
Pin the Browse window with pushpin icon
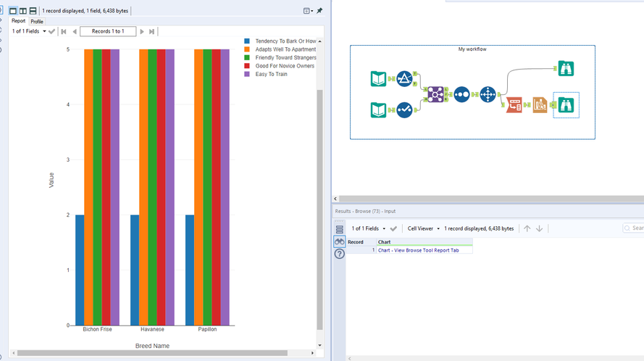click(x=319, y=11)
